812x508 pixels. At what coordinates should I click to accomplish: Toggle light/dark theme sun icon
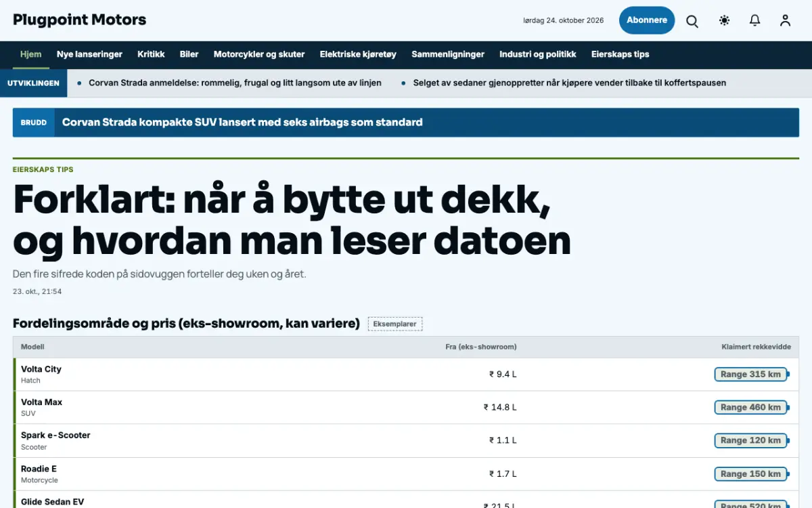tap(724, 21)
